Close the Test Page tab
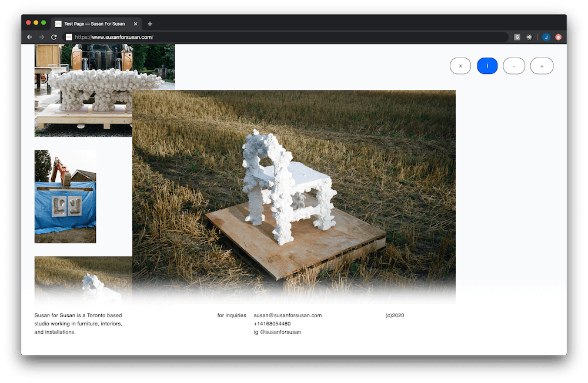 tap(136, 24)
